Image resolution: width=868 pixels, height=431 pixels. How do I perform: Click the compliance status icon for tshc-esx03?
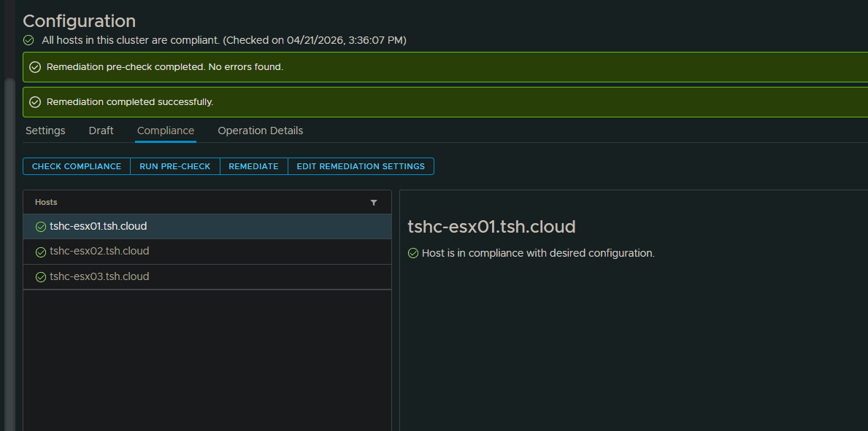click(x=41, y=277)
